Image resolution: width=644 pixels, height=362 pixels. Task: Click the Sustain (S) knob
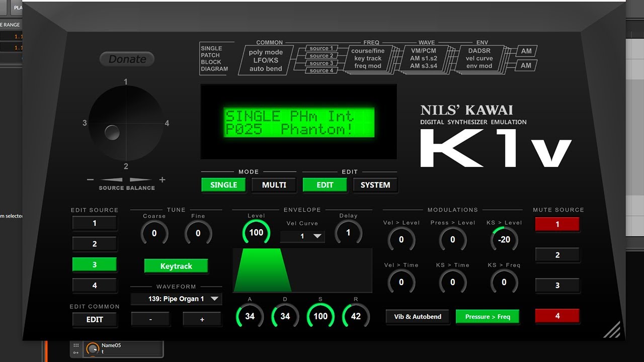(320, 316)
